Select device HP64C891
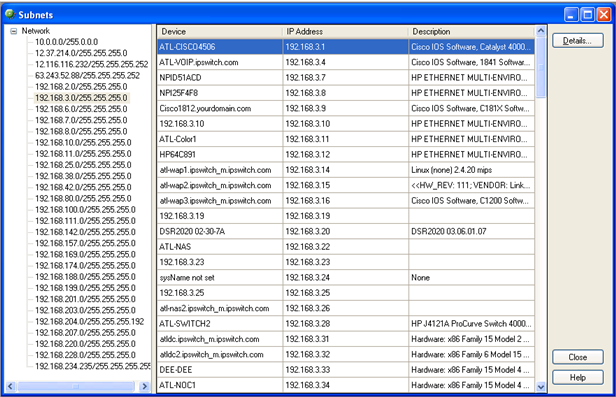Image resolution: width=616 pixels, height=397 pixels. pos(177,154)
